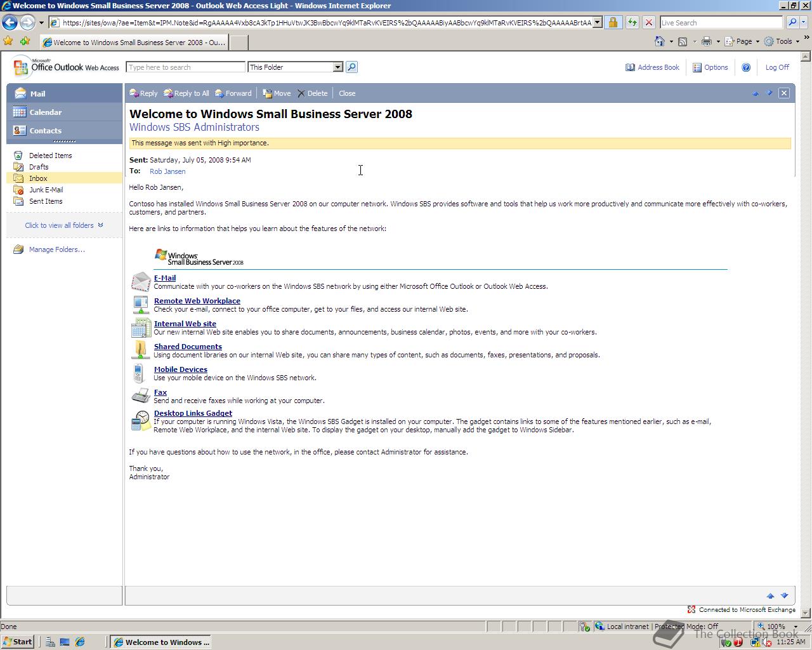Reply to this message
Screen dimensions: 812x650
click(143, 93)
